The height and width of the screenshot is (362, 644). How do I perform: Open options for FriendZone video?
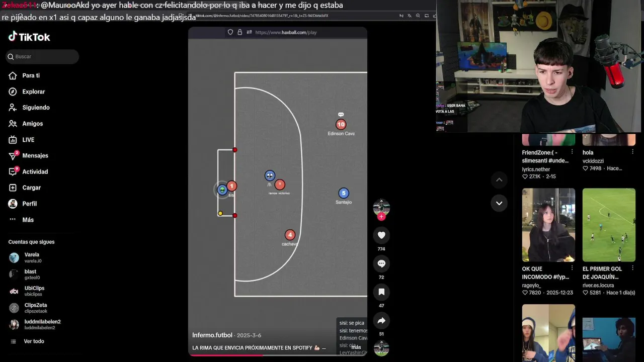pos(572,152)
